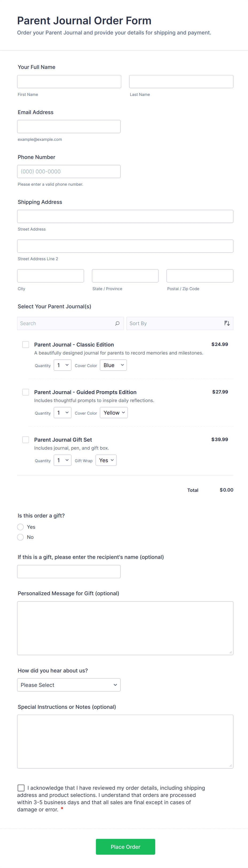Click the search magnifier icon
Image resolution: width=248 pixels, height=868 pixels.
coord(117,324)
